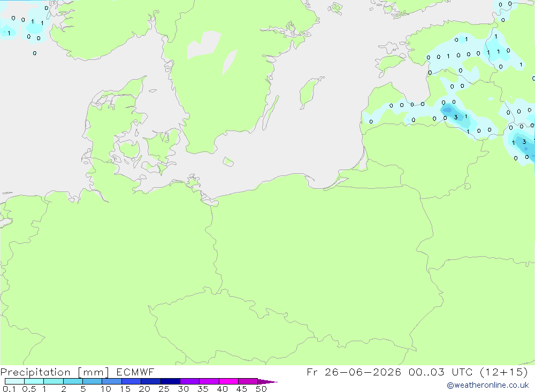The image size is (535, 392).
Task: Click the 00..03 UTC time text
Action: click(441, 372)
